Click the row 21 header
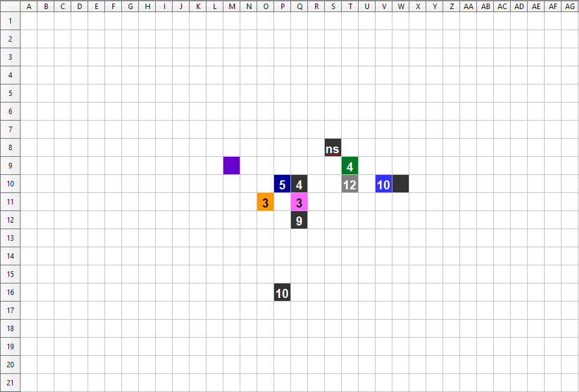579x392 pixels. coord(10,383)
